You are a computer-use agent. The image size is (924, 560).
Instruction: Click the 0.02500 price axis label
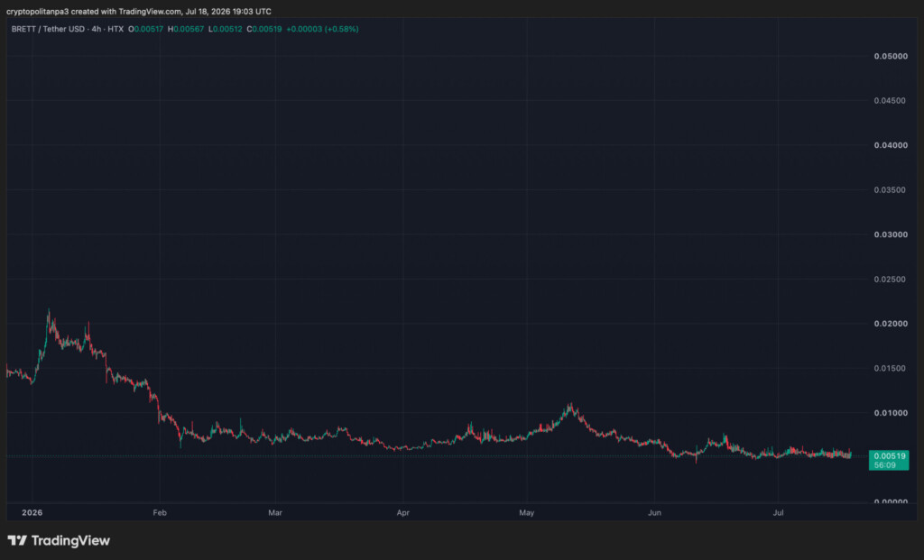(x=891, y=280)
